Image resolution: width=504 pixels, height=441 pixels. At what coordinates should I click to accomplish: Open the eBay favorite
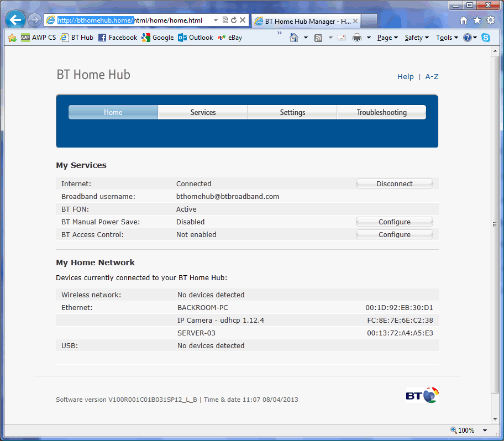pos(230,38)
